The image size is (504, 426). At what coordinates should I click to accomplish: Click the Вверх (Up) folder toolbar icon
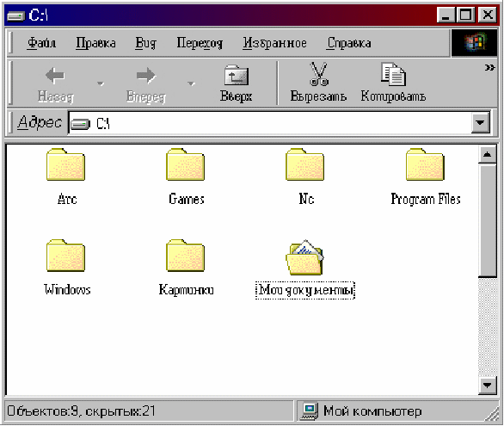coord(237,75)
